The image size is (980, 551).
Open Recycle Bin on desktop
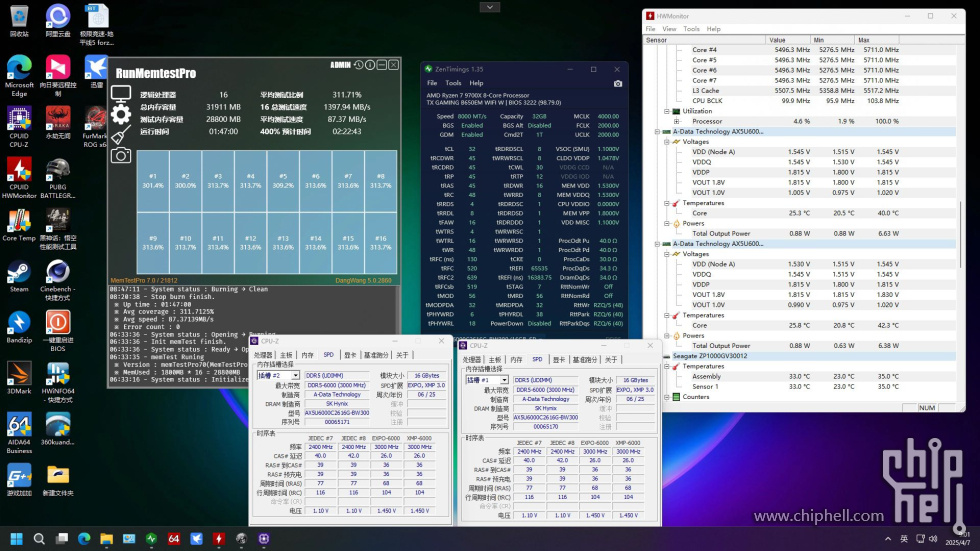click(x=19, y=21)
